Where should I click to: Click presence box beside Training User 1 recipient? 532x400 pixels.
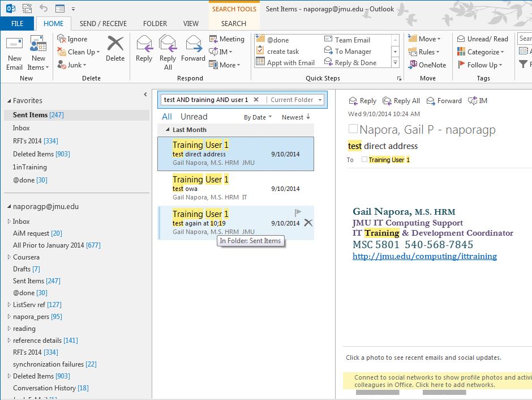[x=364, y=159]
